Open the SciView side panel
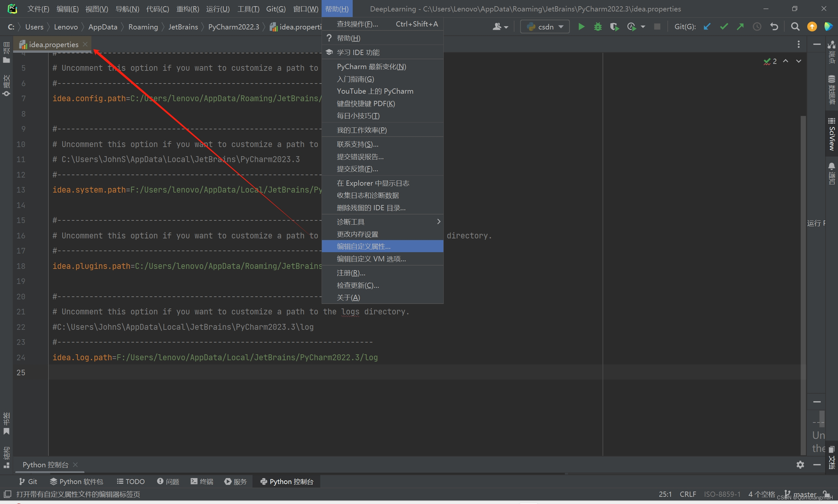This screenshot has height=504, width=838. tap(831, 135)
